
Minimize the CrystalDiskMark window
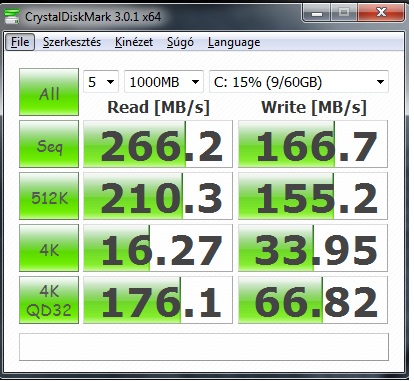coord(317,13)
